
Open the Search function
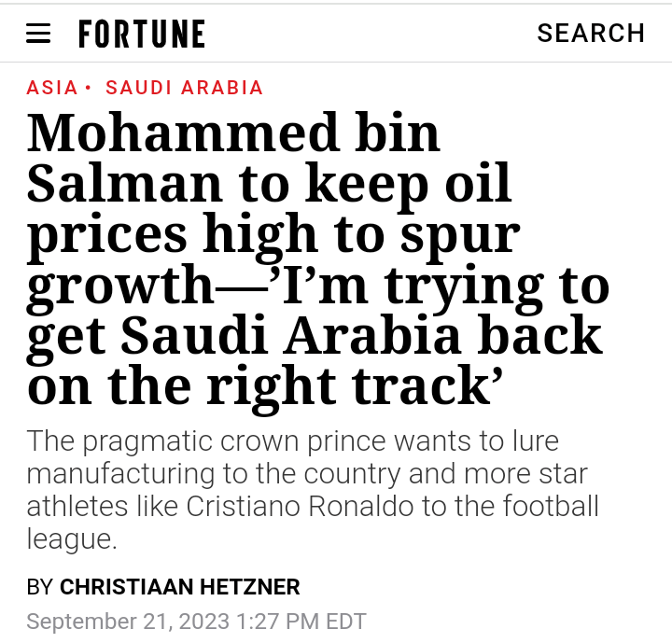point(591,34)
